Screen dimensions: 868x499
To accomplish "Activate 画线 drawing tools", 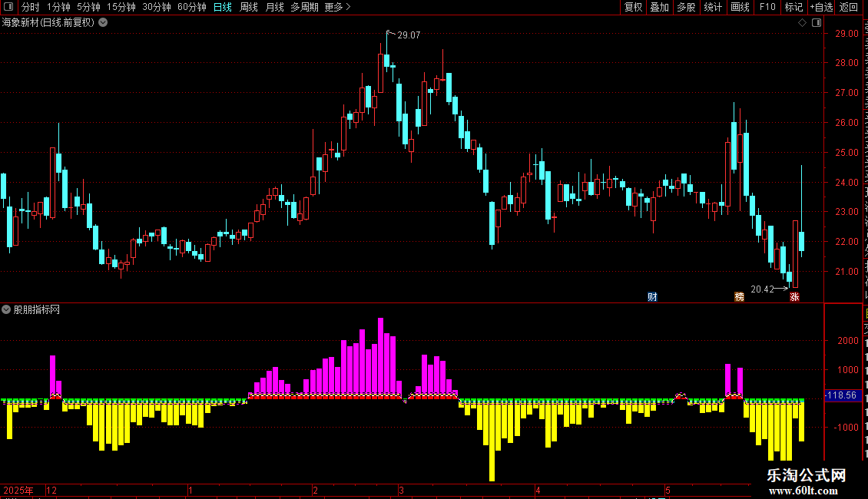I will coord(740,7).
